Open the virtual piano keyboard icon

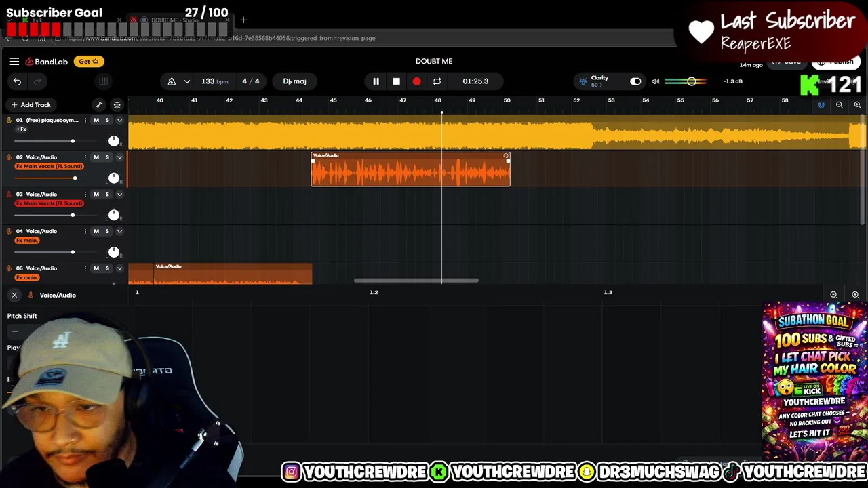click(103, 81)
